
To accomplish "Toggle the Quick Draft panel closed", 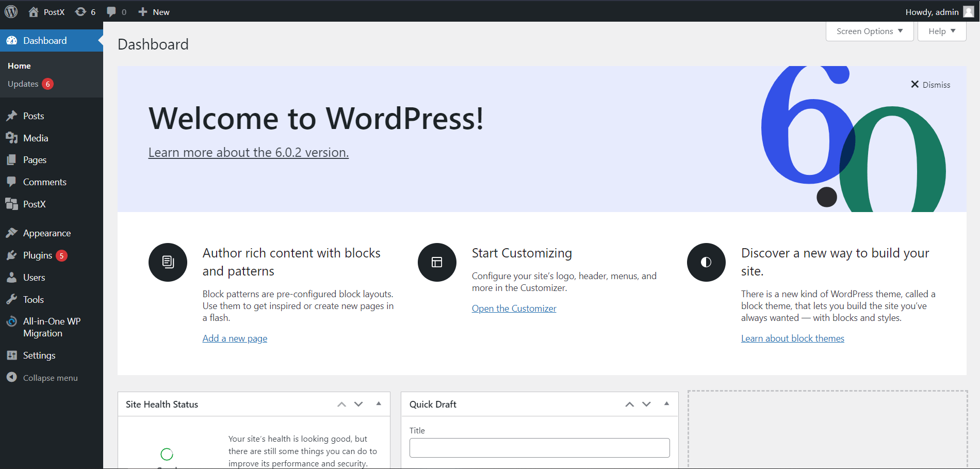I will (x=666, y=404).
